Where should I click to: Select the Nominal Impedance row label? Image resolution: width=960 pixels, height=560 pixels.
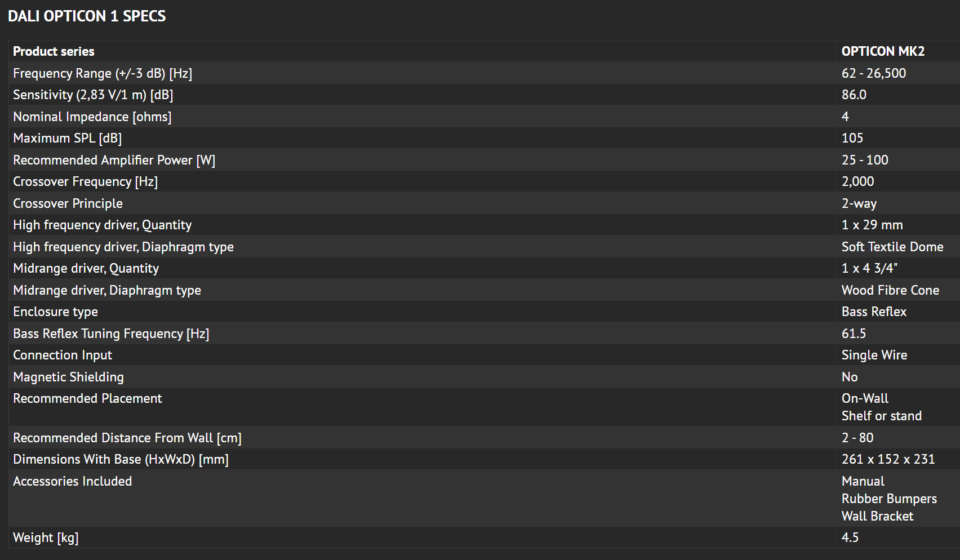point(92,117)
